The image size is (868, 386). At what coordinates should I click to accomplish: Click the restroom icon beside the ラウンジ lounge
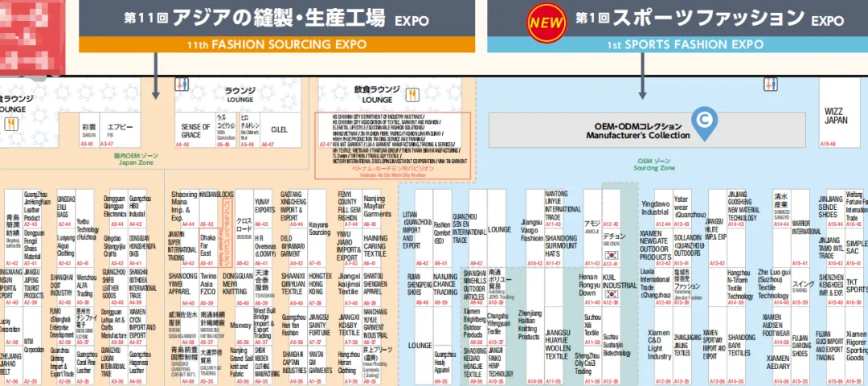(x=181, y=84)
